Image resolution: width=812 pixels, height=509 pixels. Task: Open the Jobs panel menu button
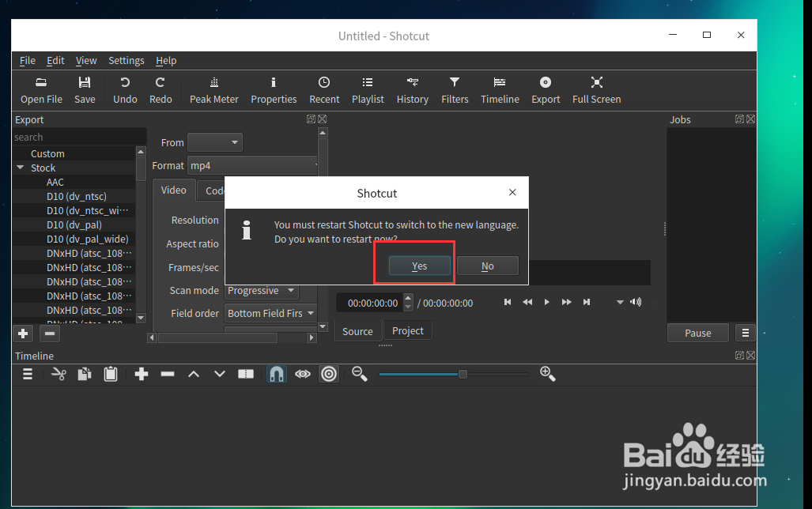tap(746, 333)
